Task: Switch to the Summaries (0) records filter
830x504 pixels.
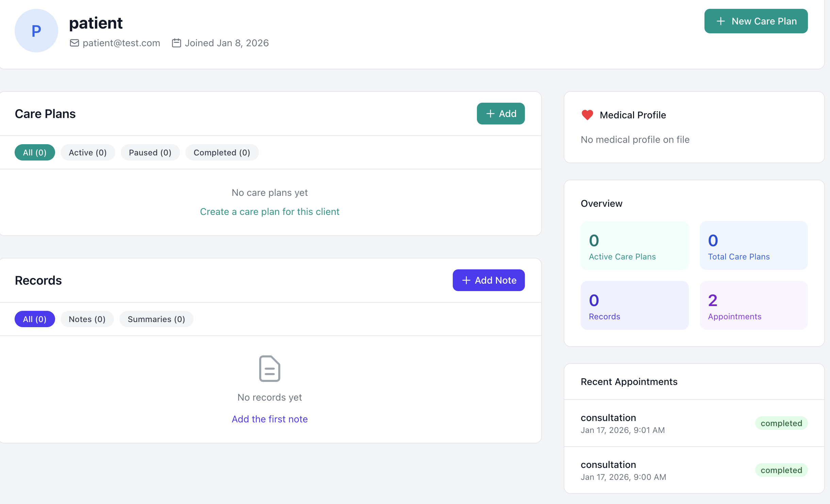Action: 156,319
